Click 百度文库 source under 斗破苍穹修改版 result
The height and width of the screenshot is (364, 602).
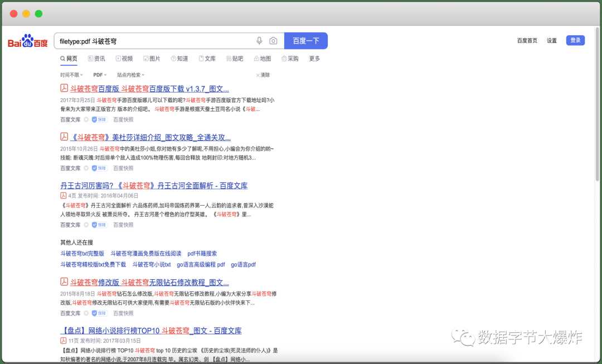[70, 313]
